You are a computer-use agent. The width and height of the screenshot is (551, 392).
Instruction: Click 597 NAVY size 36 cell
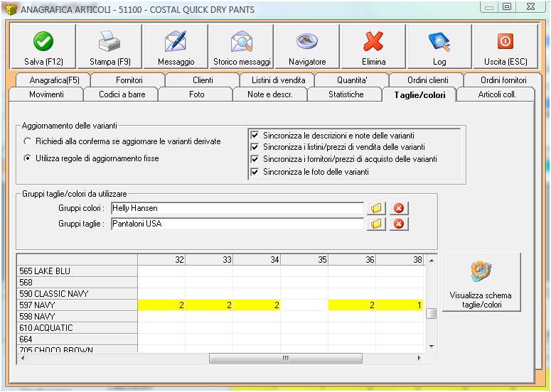352,305
